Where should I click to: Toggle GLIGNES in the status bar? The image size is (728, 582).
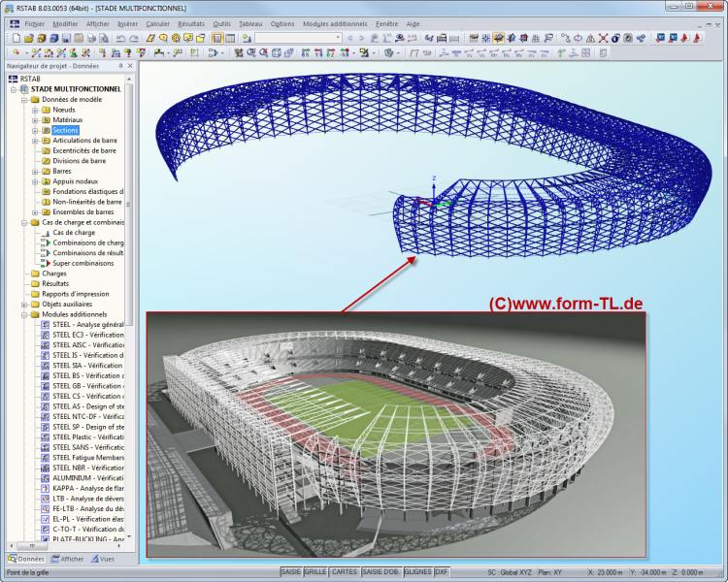[x=417, y=571]
